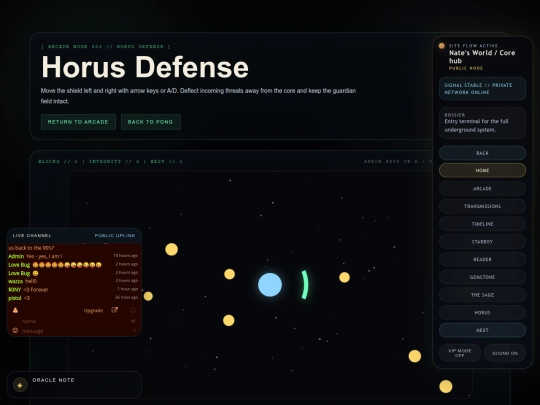Click the Public Uplink label in chat header
This screenshot has height=405, width=540.
coord(115,236)
